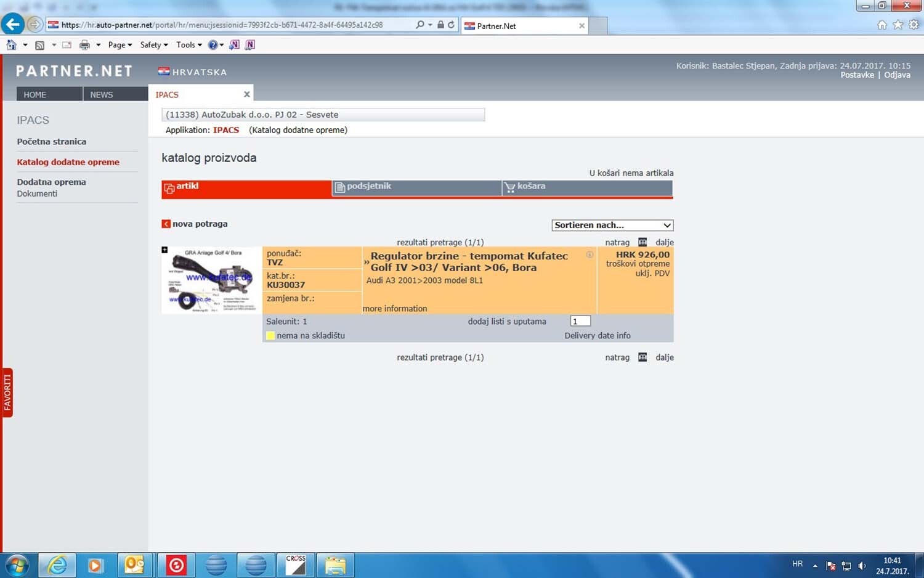Select the Partner.Net browser tab
This screenshot has width=924, height=578.
click(x=524, y=26)
